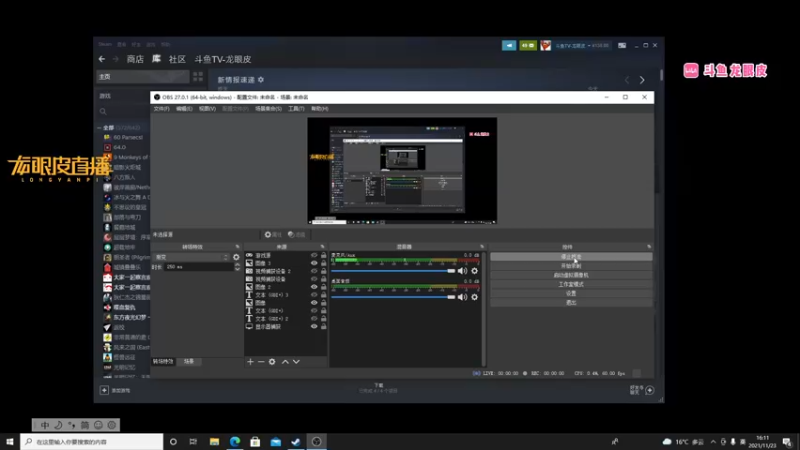This screenshot has height=450, width=800.
Task: Open the Steam 商店 tab
Action: point(135,59)
